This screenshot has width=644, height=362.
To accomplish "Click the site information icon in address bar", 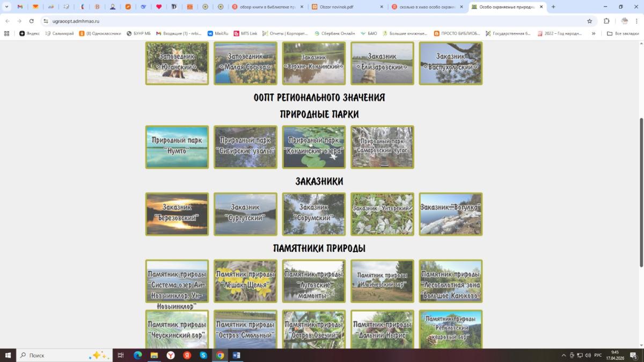I will coord(46,21).
